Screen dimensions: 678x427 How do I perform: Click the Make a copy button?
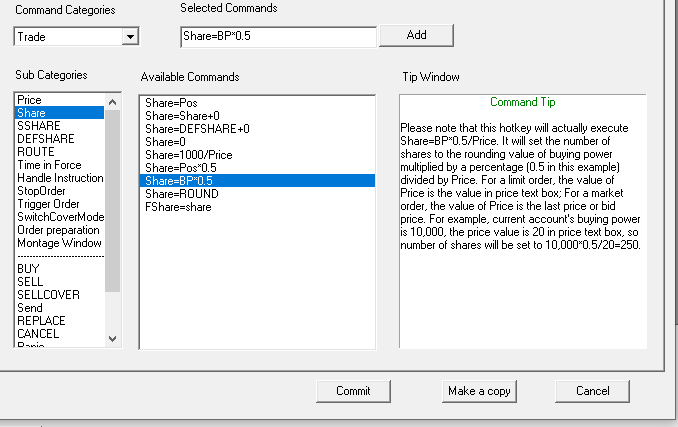[479, 391]
